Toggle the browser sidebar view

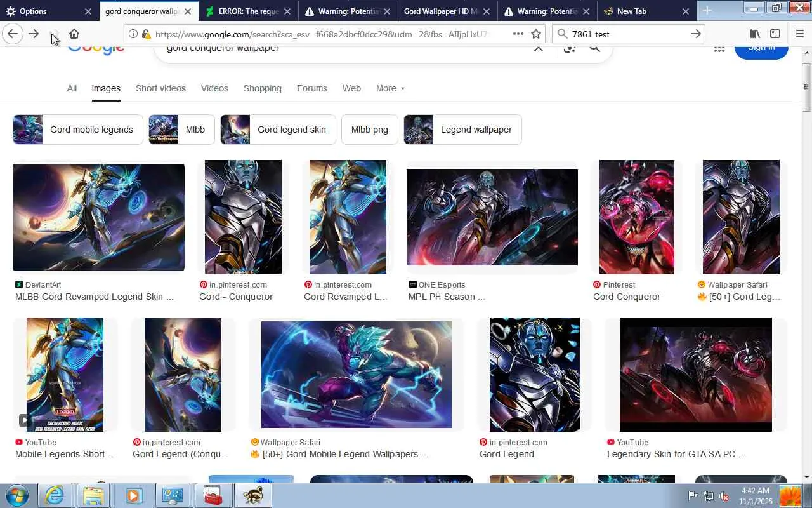click(x=775, y=34)
